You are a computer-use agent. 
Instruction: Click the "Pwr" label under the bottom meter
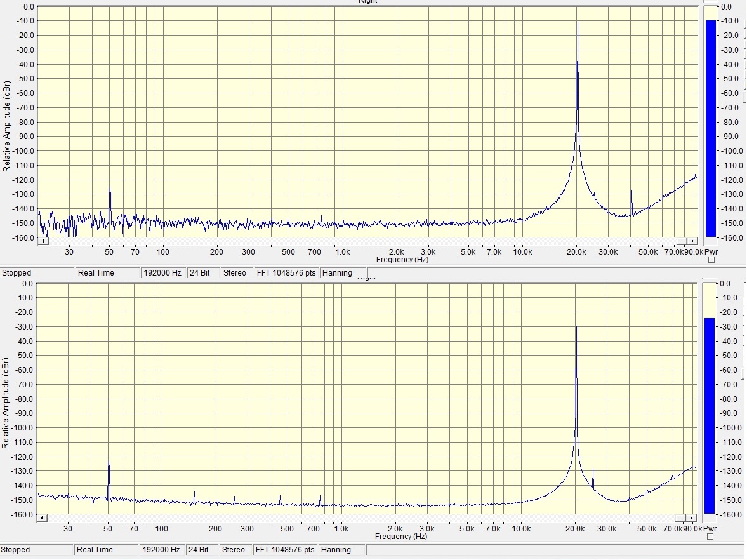(x=710, y=528)
